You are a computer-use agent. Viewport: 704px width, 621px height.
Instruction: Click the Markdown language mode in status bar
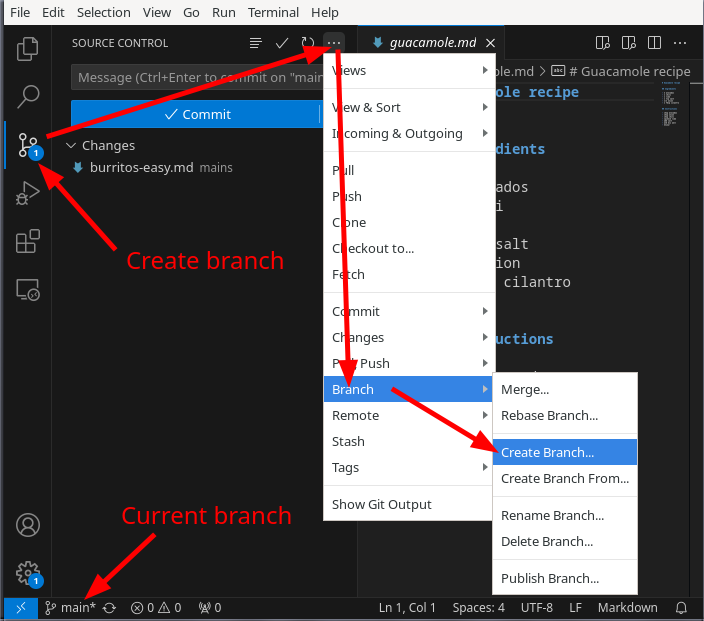click(x=627, y=608)
